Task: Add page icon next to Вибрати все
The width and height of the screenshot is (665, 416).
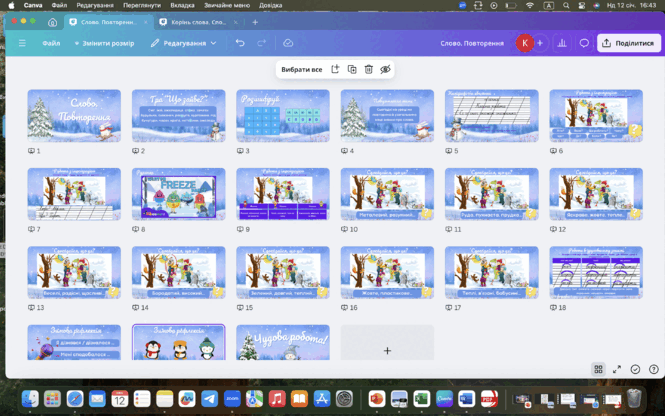Action: [x=335, y=69]
